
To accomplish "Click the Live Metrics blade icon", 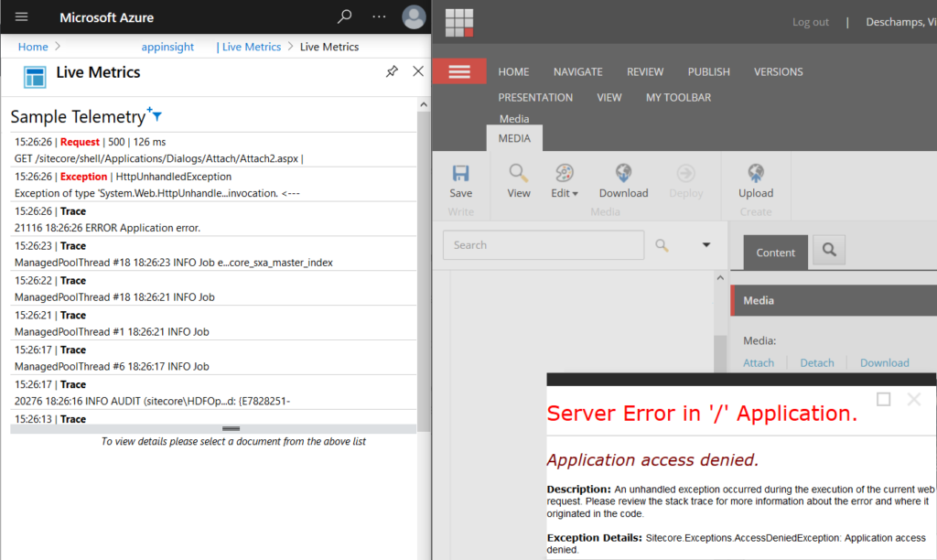I will pyautogui.click(x=35, y=77).
